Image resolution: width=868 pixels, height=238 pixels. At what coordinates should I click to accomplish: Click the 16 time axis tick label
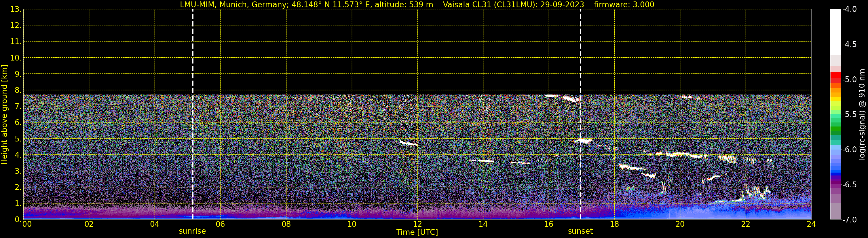point(549,224)
